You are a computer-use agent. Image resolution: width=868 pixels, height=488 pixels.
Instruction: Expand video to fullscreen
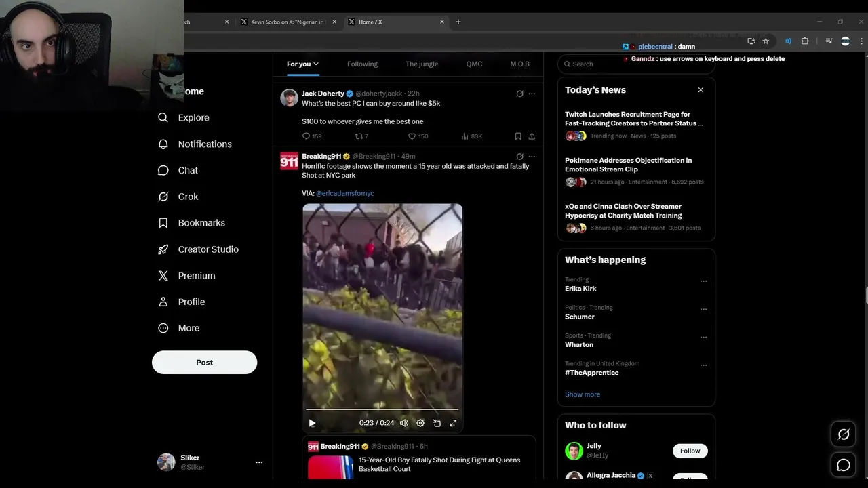[453, 423]
